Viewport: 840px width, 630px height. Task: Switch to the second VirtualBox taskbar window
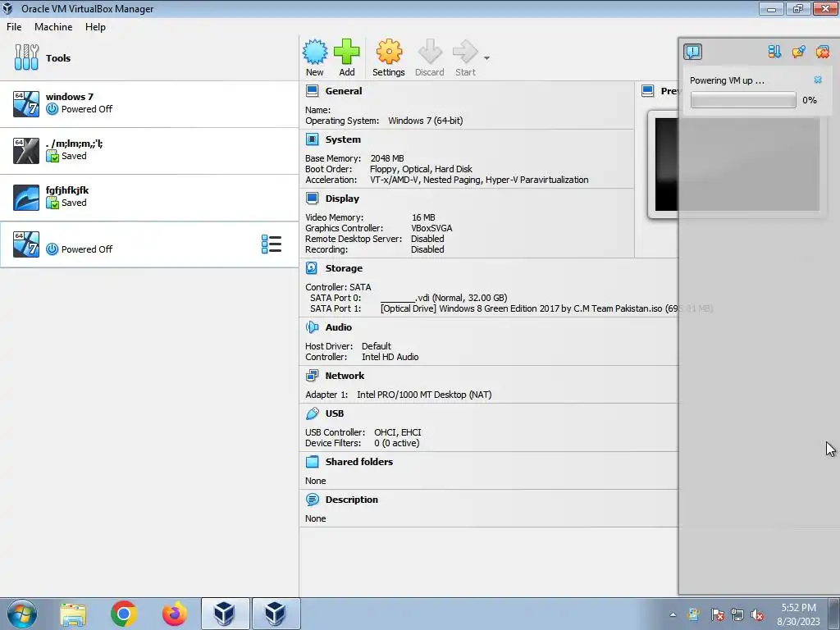pos(276,614)
